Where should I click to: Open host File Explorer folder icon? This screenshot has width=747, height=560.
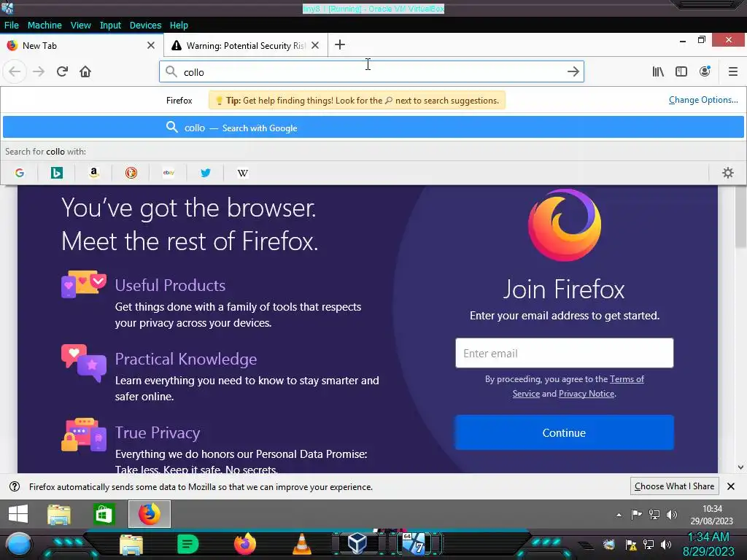(131, 544)
